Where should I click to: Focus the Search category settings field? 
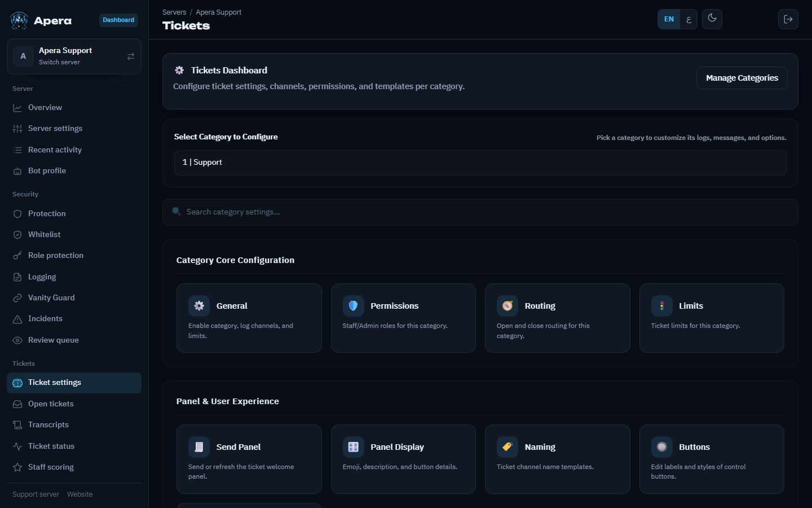pyautogui.click(x=480, y=212)
